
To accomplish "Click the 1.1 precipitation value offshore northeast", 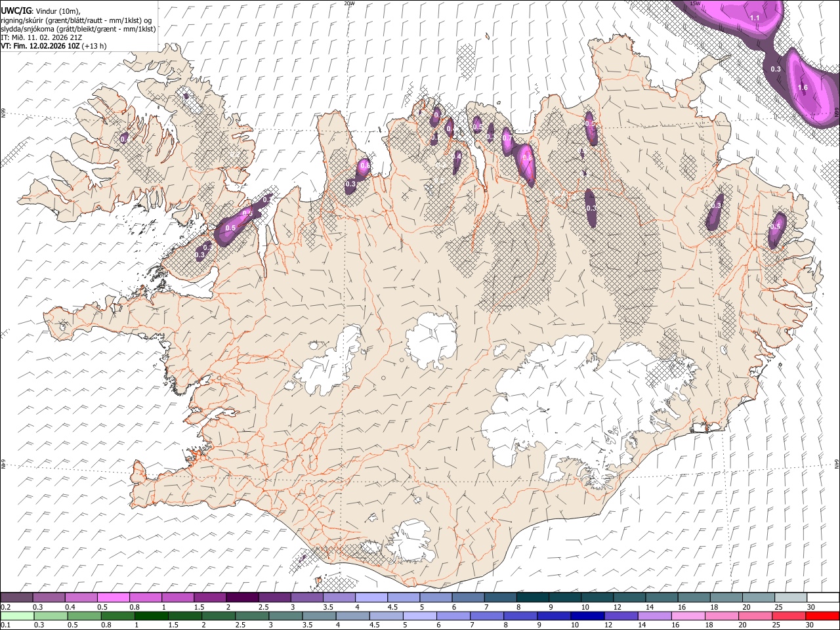I will [x=755, y=18].
